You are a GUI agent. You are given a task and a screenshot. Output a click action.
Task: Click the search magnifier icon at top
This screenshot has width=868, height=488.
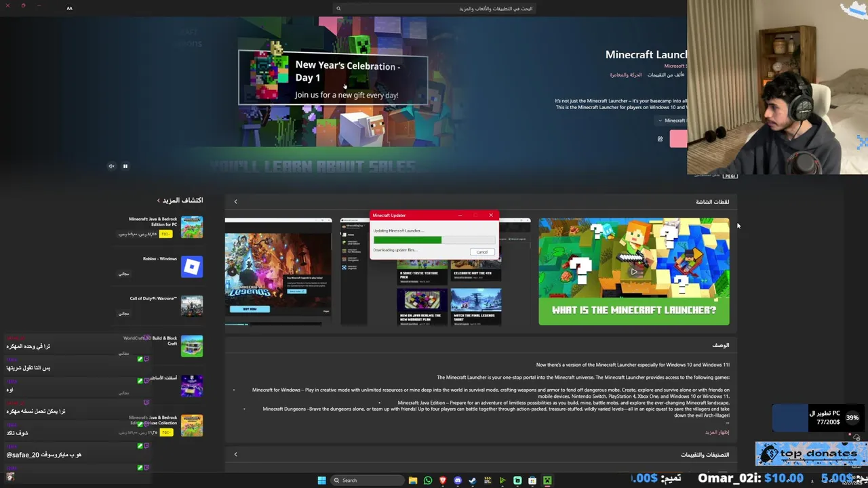pos(338,8)
